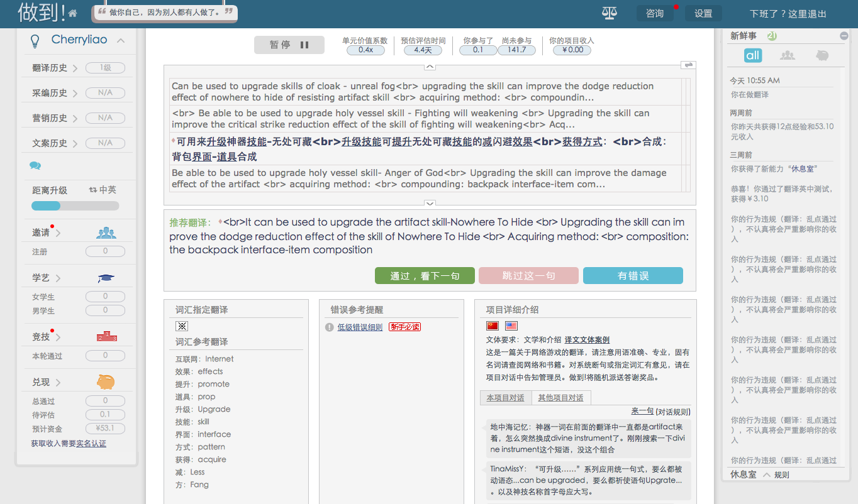Click the green 通过，看下一句 button
This screenshot has width=858, height=504.
[425, 276]
